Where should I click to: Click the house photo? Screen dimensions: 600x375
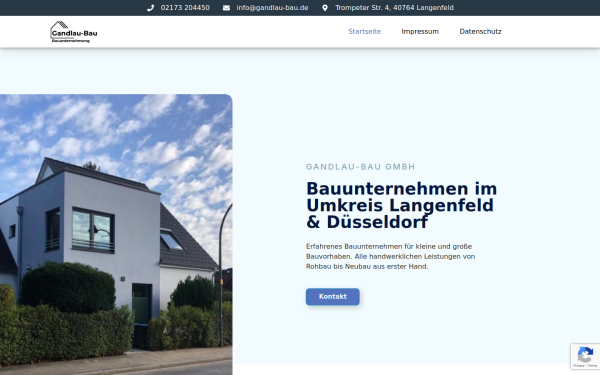click(x=116, y=235)
